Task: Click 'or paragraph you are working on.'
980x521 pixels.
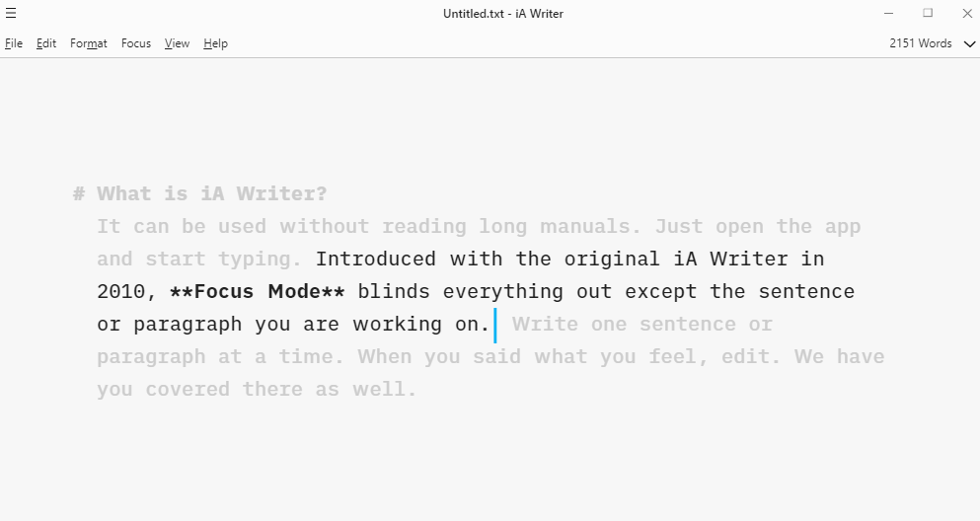Action: [293, 325]
